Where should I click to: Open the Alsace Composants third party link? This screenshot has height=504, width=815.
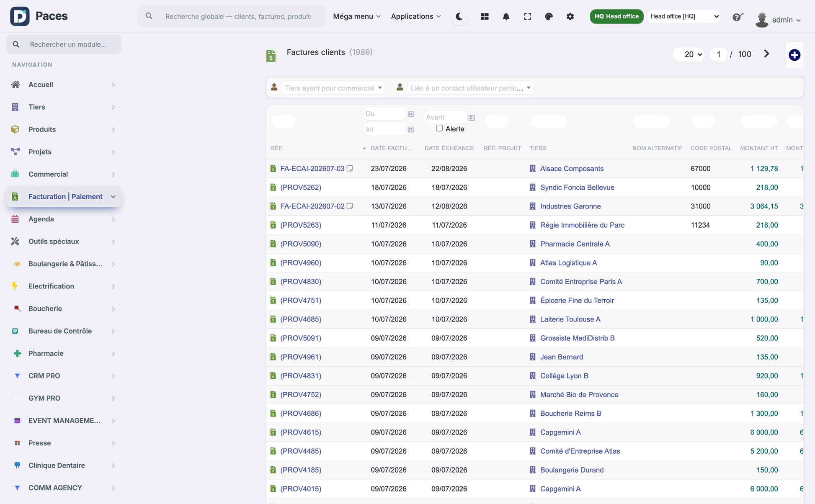coord(572,169)
